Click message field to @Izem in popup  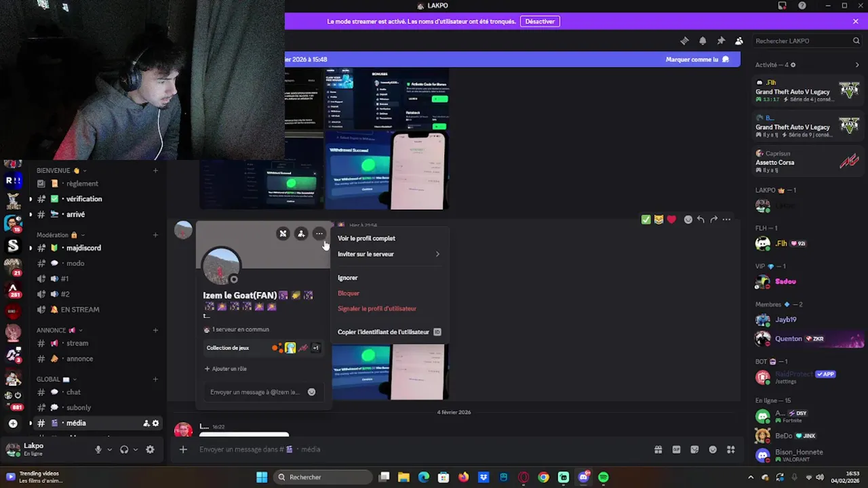(x=254, y=392)
